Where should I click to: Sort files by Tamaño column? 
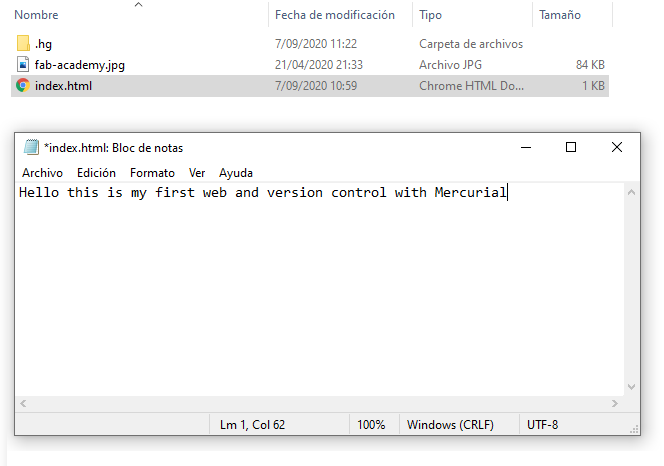click(560, 16)
